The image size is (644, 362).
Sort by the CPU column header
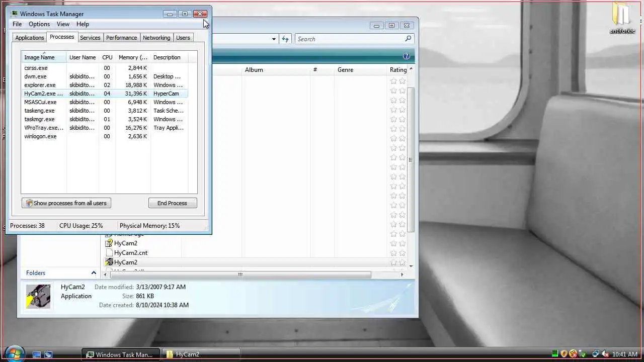coord(107,57)
